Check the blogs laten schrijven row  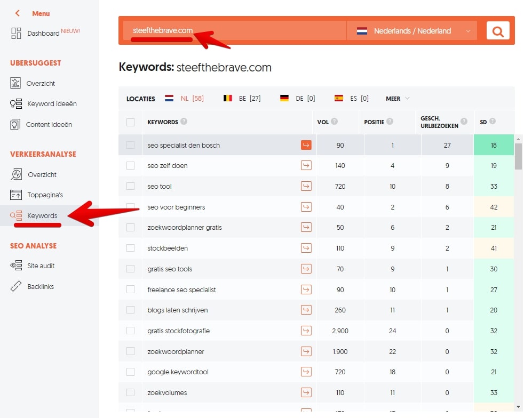click(130, 310)
